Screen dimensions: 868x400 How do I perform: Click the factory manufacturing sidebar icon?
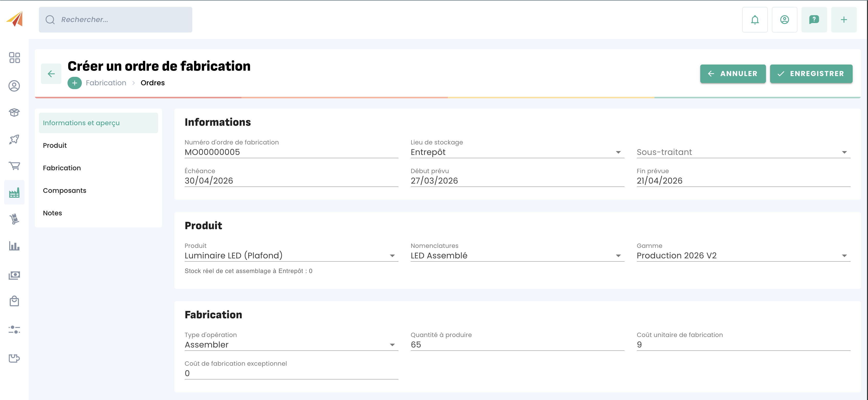click(x=14, y=193)
